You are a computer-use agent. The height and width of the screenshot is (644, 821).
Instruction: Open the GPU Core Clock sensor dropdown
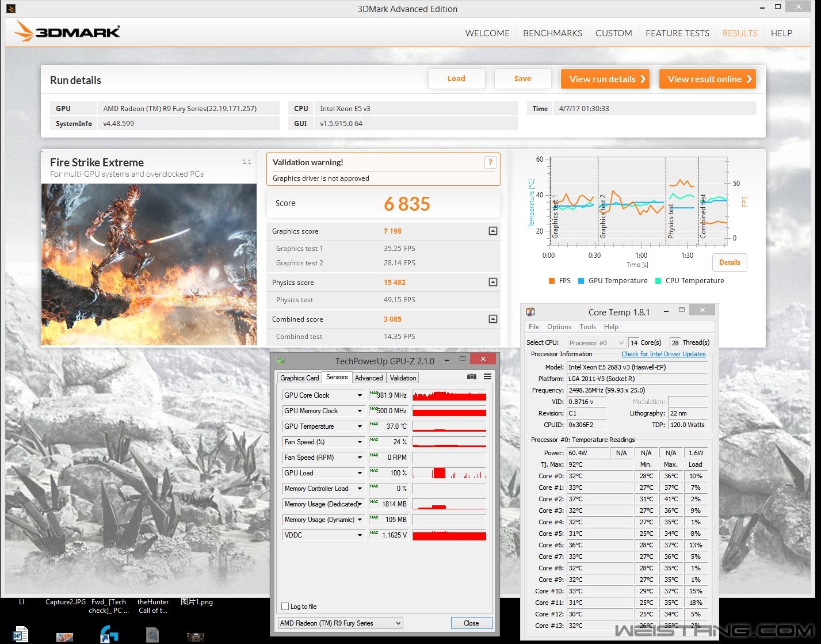(x=360, y=395)
